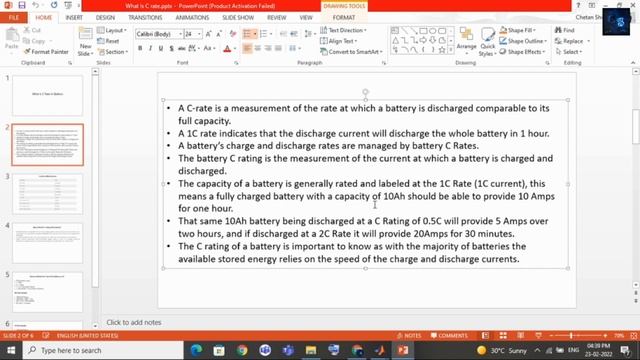Open File Explorer from taskbar

click(311, 350)
